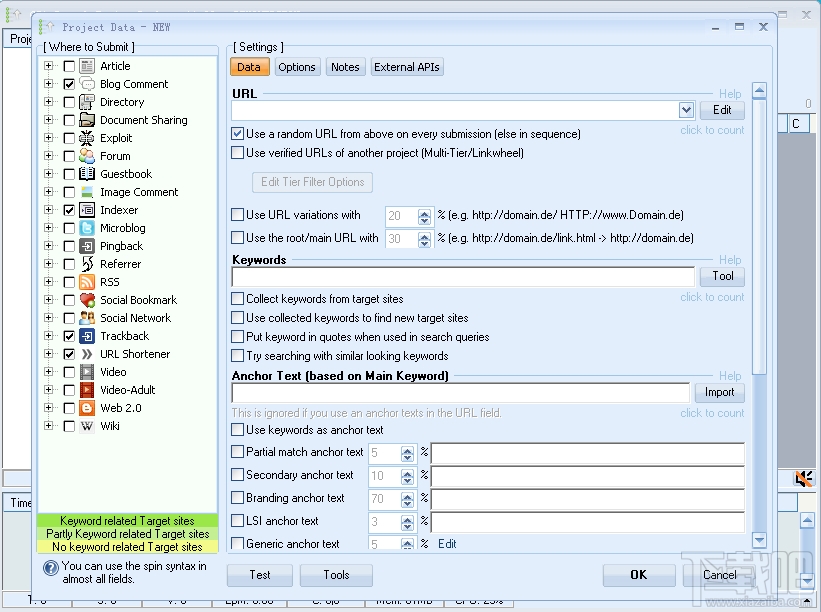Switch to the Options tab

297,67
